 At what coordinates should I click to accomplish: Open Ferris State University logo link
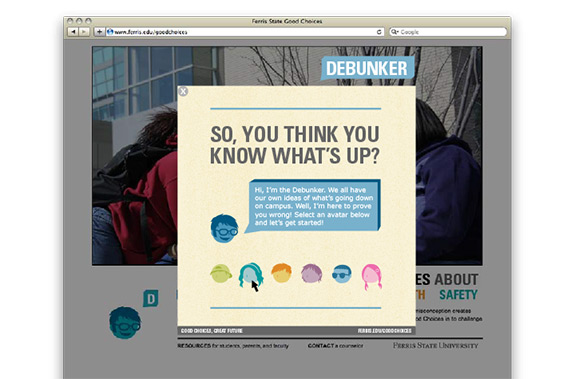point(436,345)
